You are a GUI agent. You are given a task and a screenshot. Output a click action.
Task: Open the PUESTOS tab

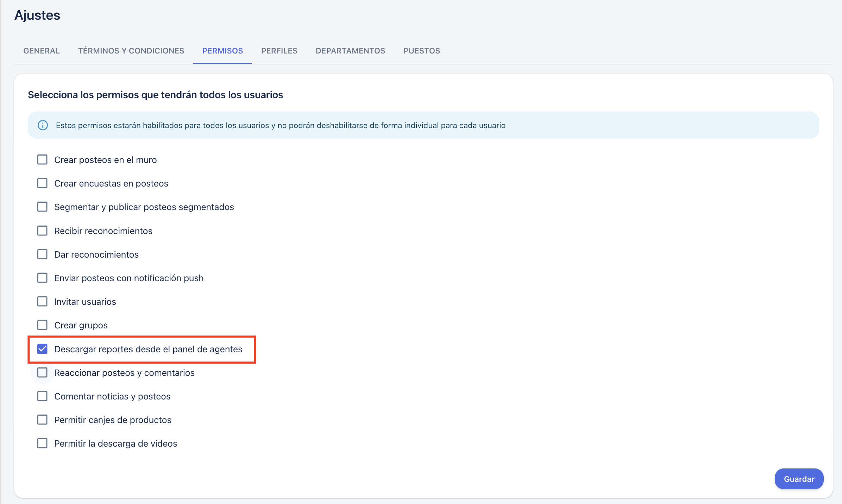tap(421, 51)
